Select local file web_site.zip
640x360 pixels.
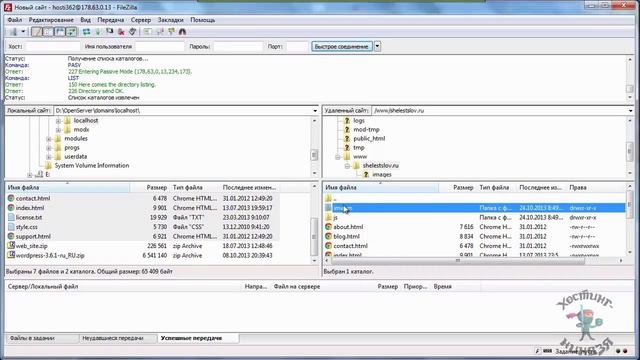[x=31, y=246]
